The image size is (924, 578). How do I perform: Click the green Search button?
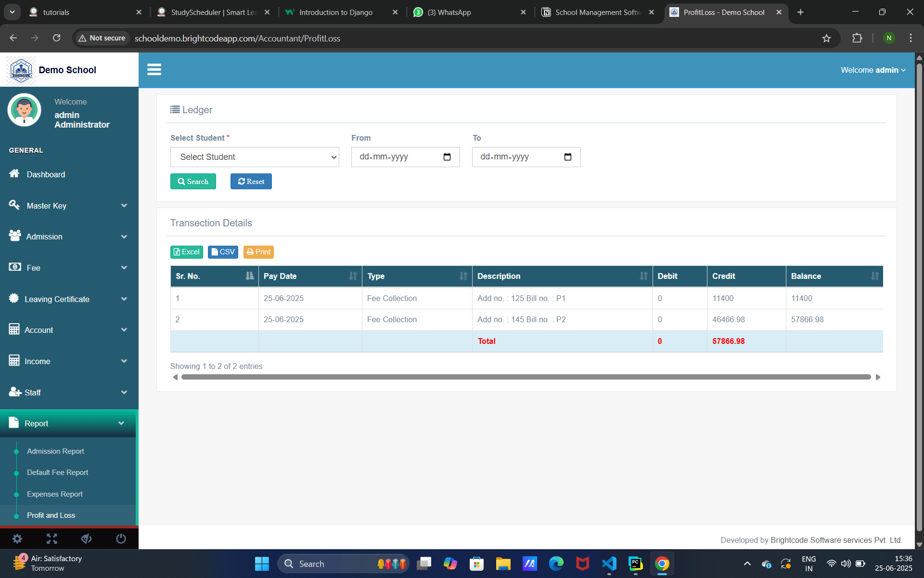[x=193, y=182]
